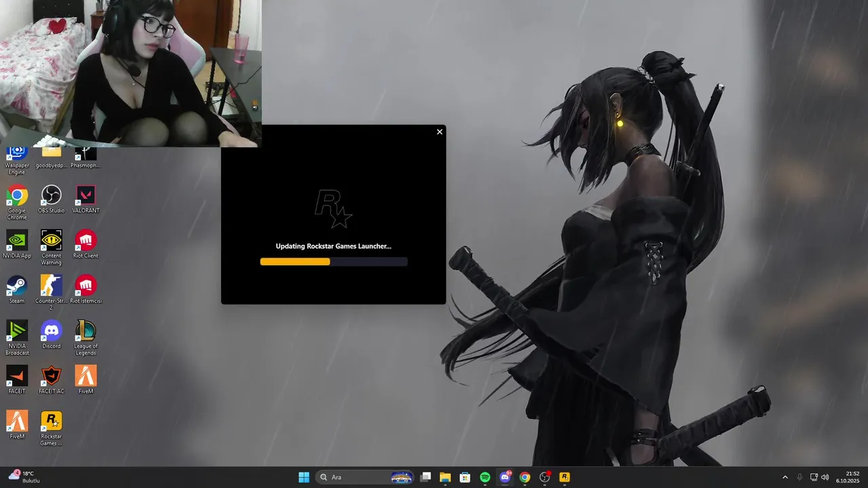868x488 pixels.
Task: Open File Explorer from the taskbar
Action: coord(445,477)
